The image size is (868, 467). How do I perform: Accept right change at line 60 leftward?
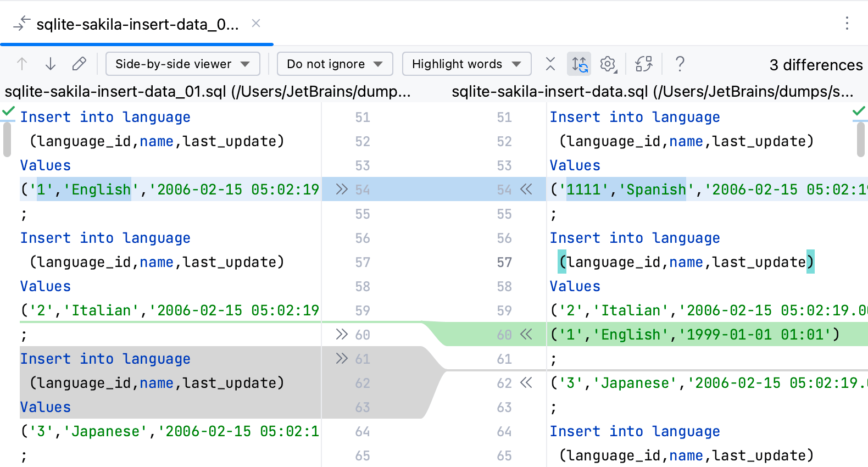coord(526,335)
